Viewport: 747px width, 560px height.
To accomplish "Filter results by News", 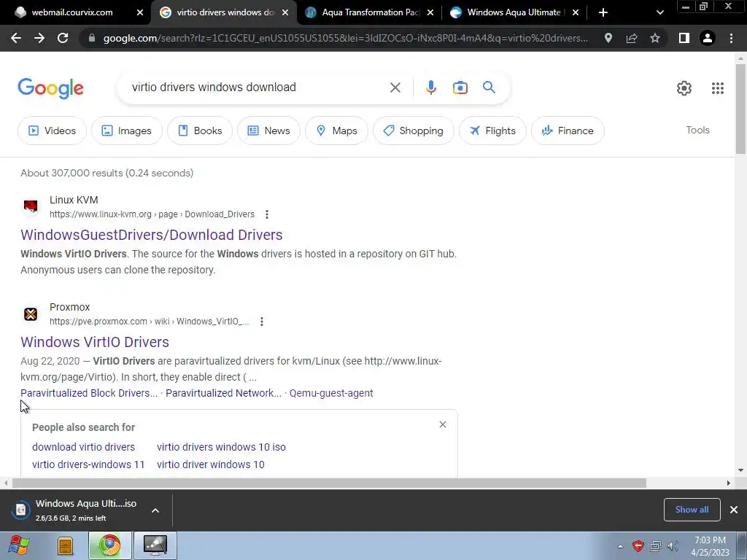I will [268, 131].
